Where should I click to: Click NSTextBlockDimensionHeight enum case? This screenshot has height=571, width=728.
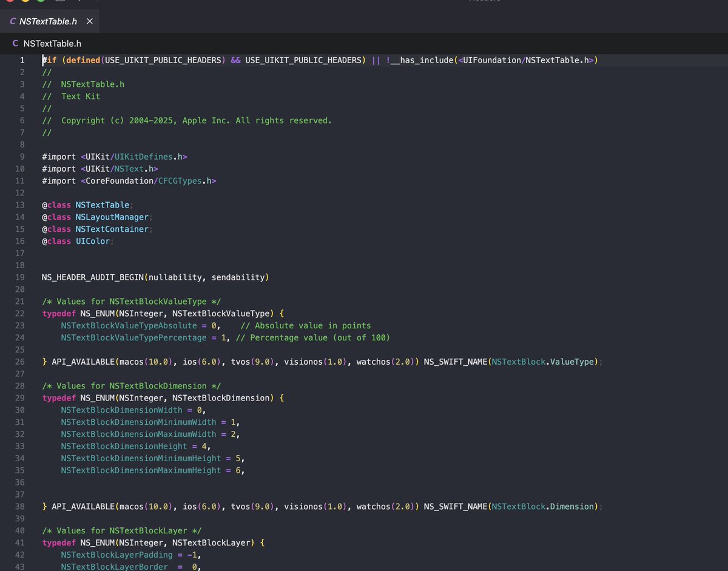(124, 446)
